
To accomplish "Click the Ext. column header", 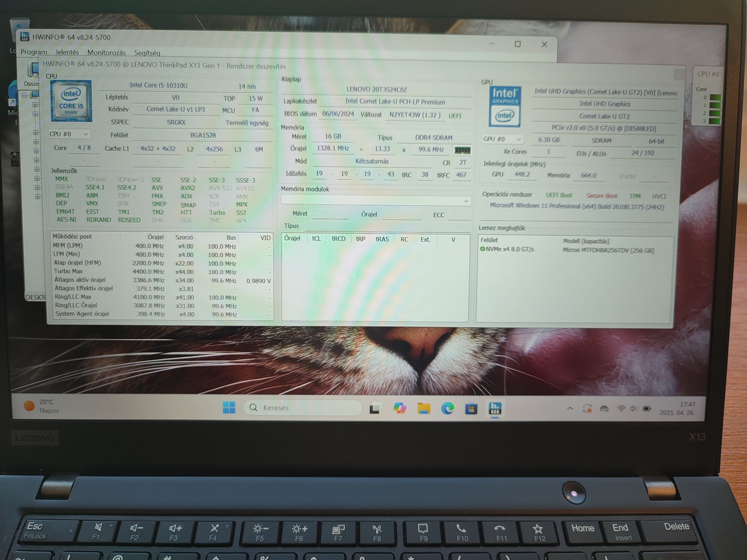I will tap(425, 240).
